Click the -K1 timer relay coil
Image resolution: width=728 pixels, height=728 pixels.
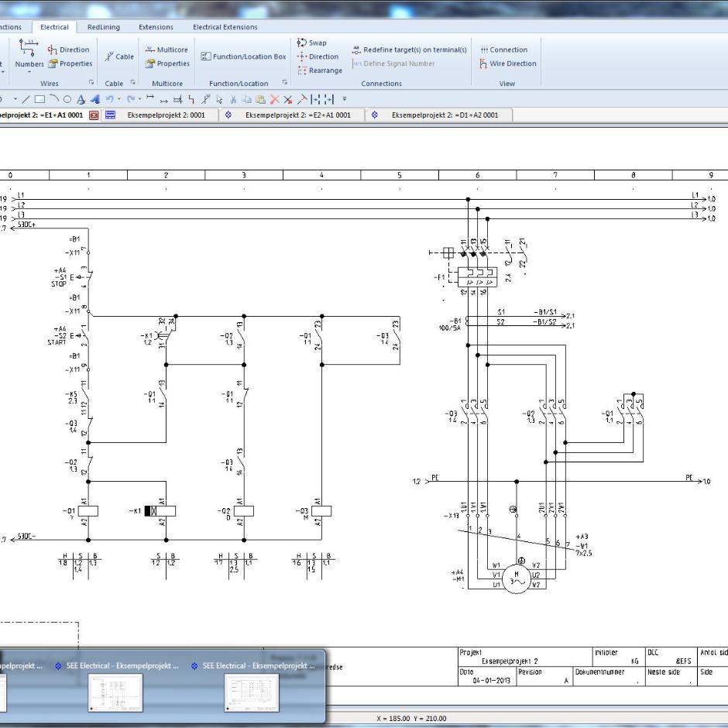tap(160, 511)
